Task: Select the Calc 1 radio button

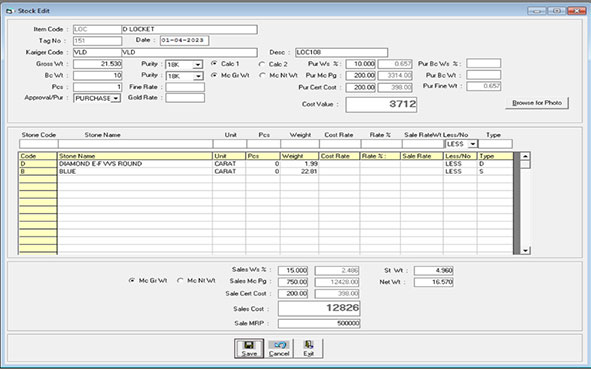Action: (214, 64)
